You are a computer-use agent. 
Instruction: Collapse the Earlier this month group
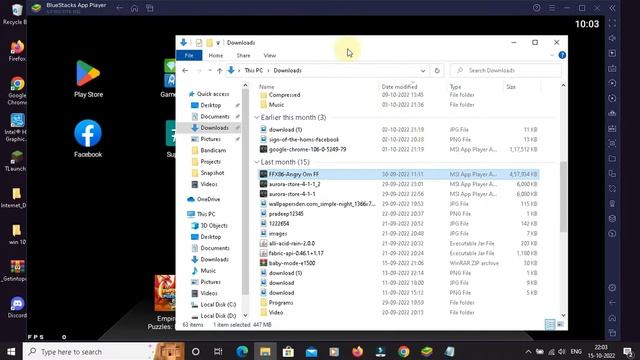tap(257, 118)
